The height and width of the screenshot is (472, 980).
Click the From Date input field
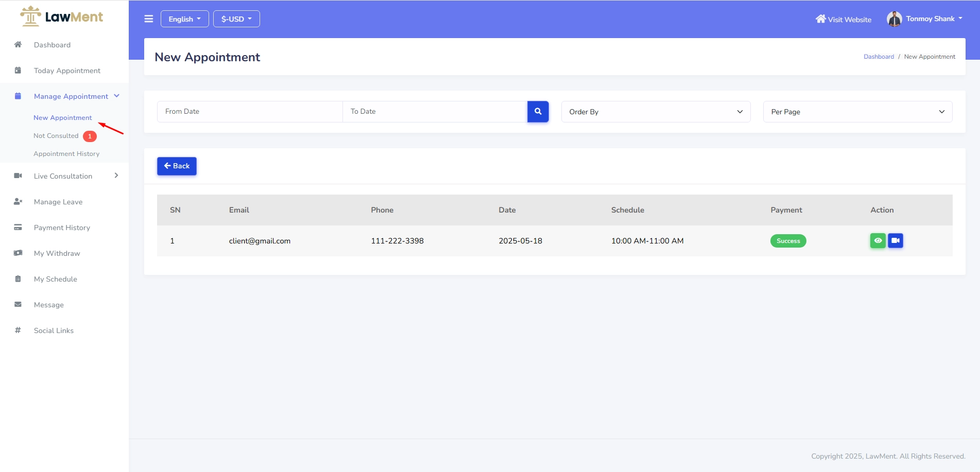[x=250, y=112]
